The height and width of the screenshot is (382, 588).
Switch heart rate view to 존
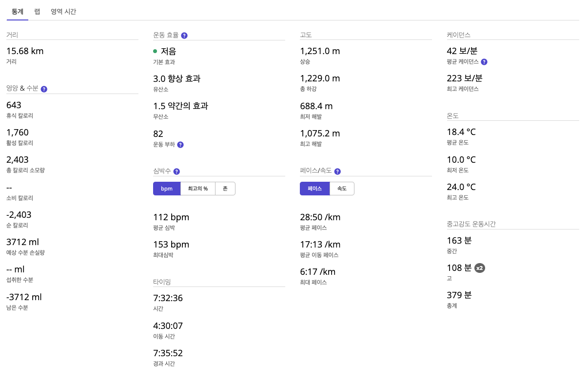225,188
